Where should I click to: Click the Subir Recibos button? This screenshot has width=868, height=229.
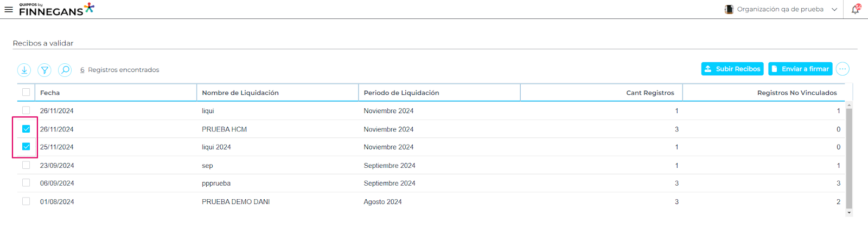(732, 69)
